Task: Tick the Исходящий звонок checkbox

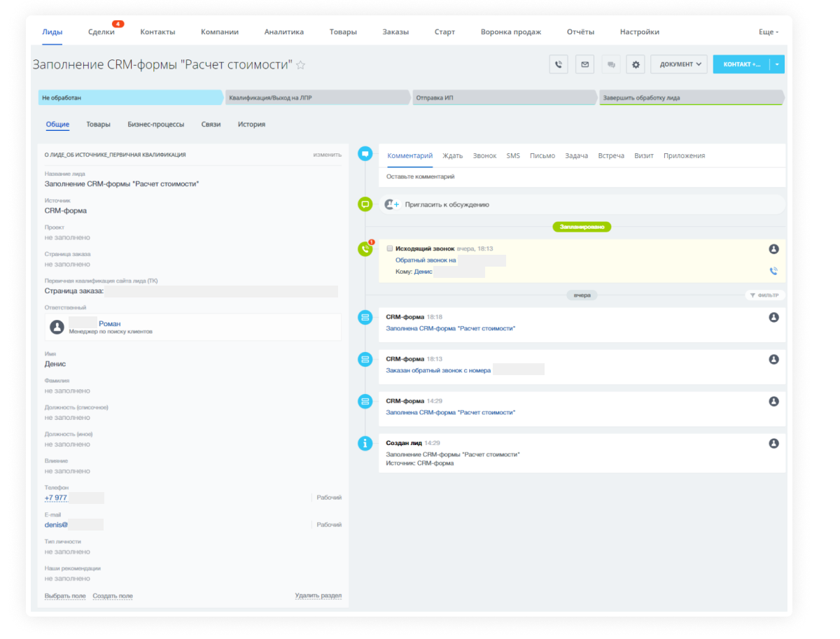Action: tap(390, 248)
